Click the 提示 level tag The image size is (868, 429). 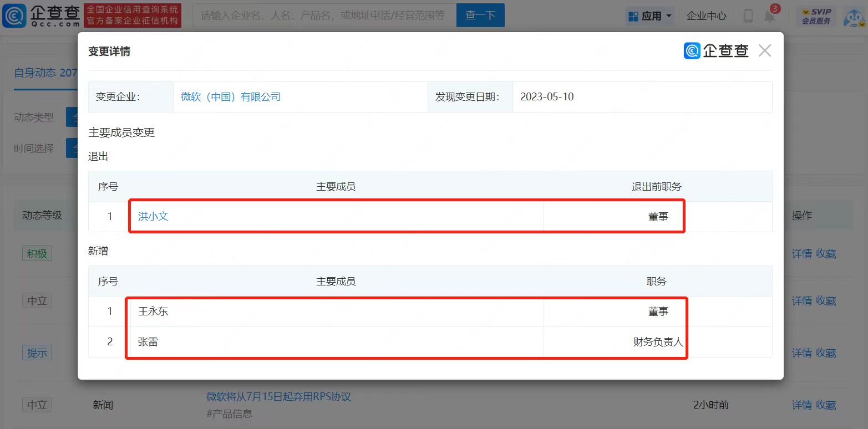pyautogui.click(x=37, y=353)
